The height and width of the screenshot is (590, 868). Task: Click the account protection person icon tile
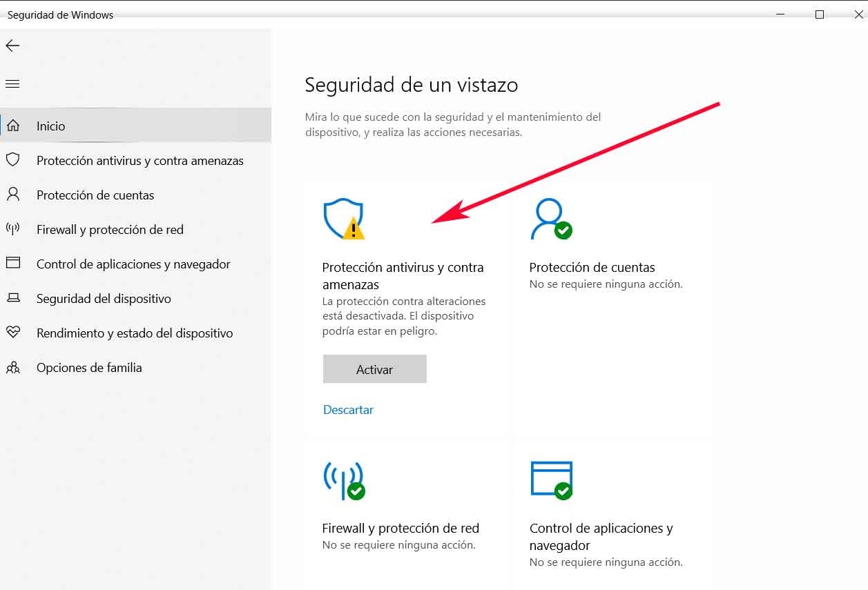coord(551,219)
